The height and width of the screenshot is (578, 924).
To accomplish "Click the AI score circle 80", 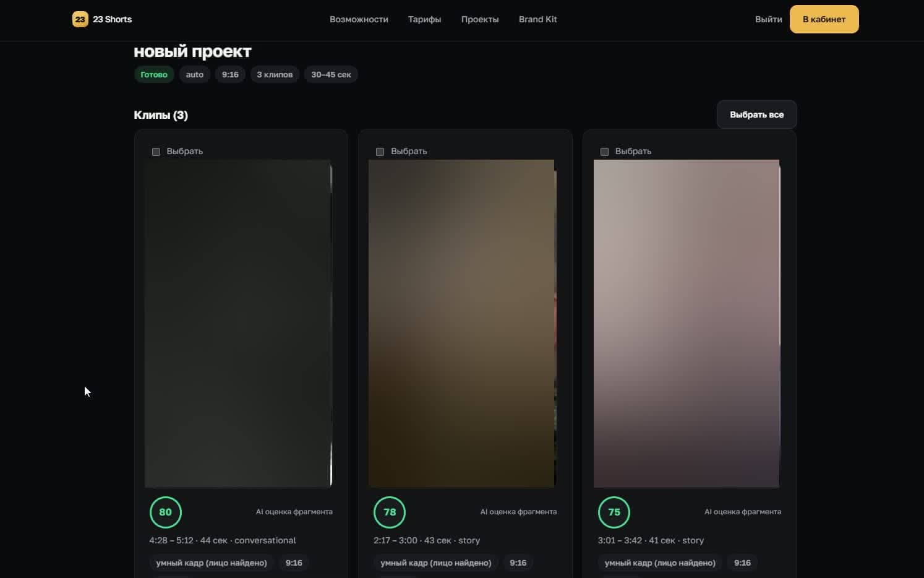I will coord(165,512).
